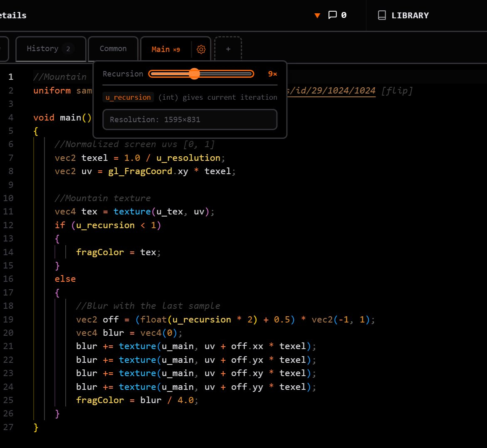The width and height of the screenshot is (487, 448).
Task: Switch to the Common tab
Action: coord(113,49)
